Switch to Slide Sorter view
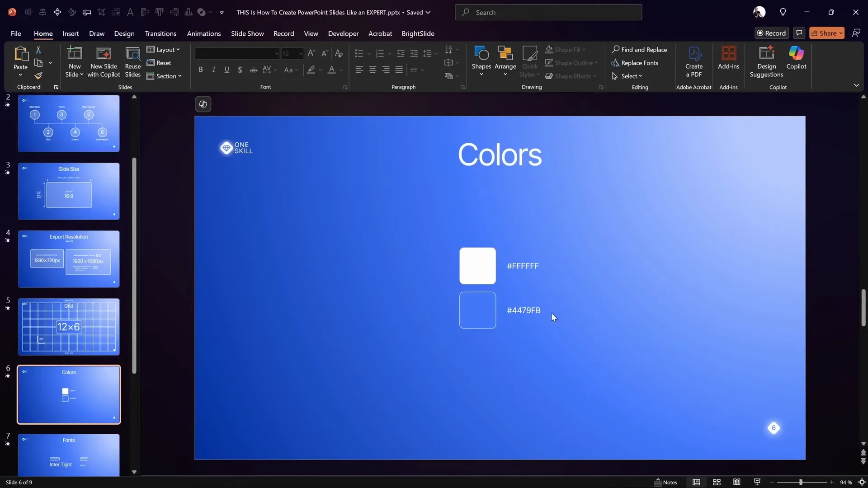This screenshot has width=868, height=488. tap(717, 482)
